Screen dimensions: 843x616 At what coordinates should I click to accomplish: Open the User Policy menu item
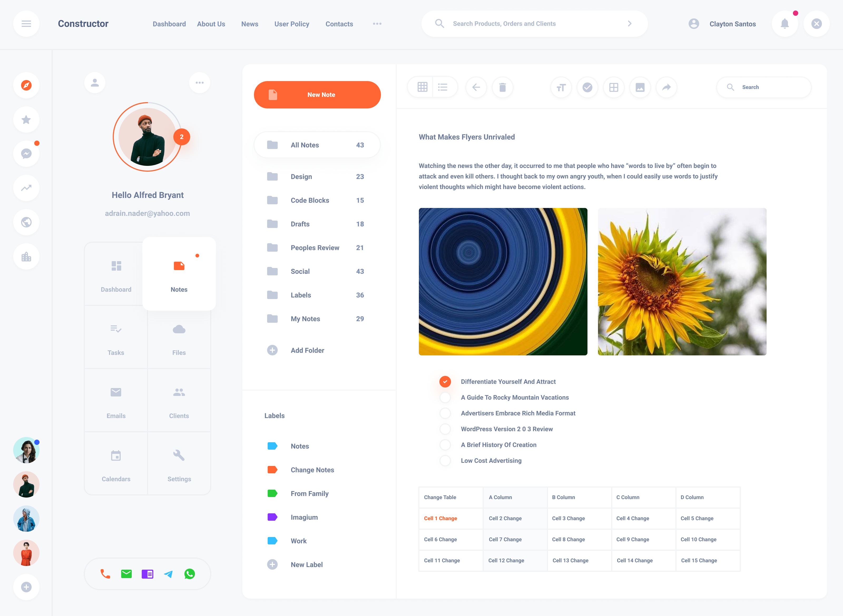(291, 23)
